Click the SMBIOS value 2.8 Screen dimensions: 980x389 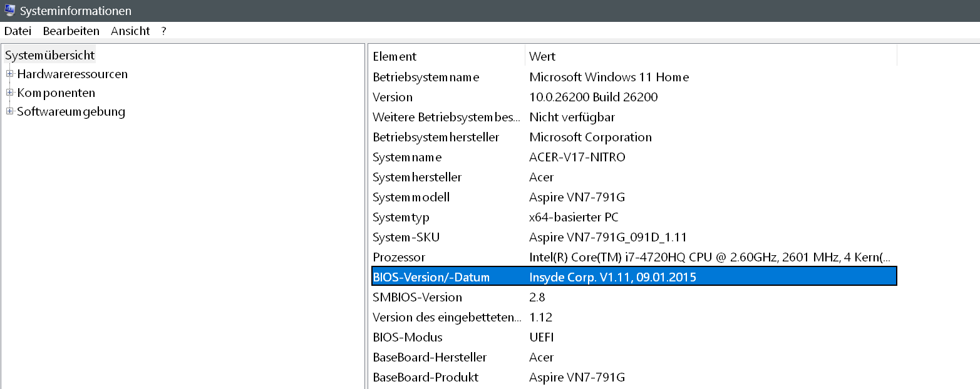coord(537,297)
